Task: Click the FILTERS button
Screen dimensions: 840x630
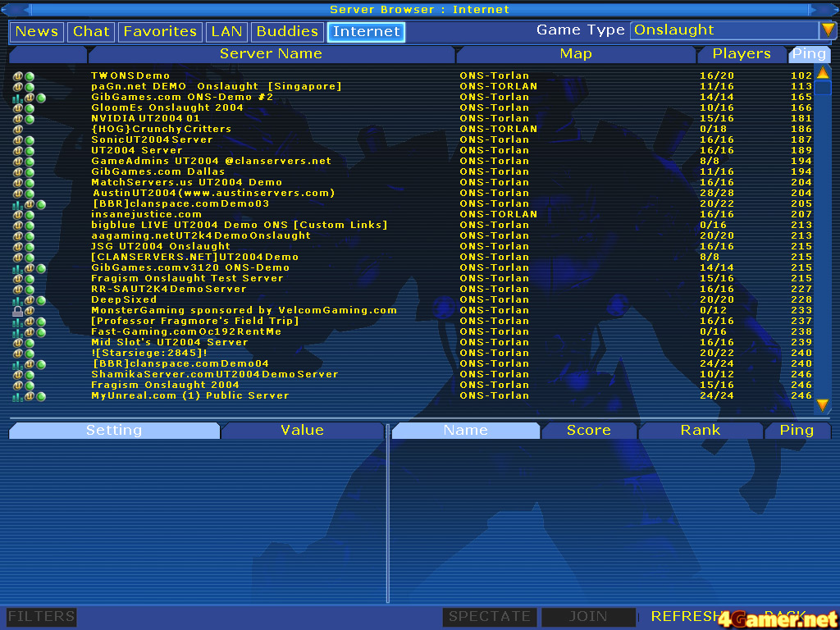Action: 41,617
